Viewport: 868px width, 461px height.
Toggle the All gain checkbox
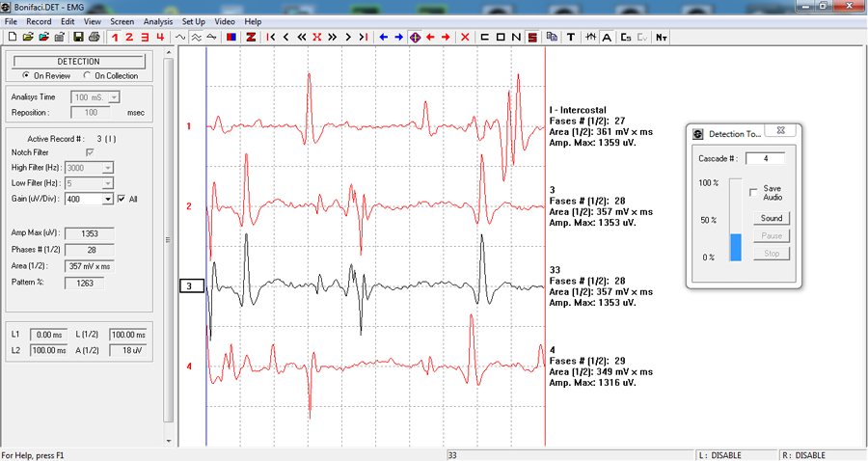pyautogui.click(x=122, y=199)
